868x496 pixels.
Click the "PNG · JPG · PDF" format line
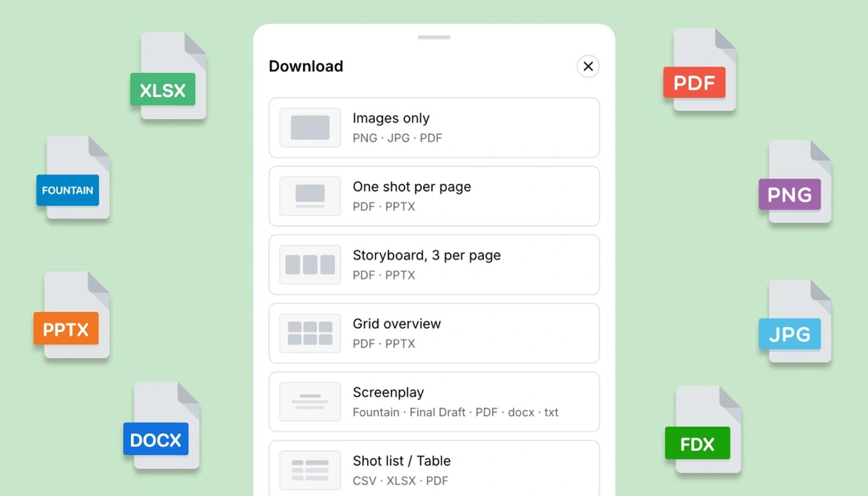pos(397,138)
